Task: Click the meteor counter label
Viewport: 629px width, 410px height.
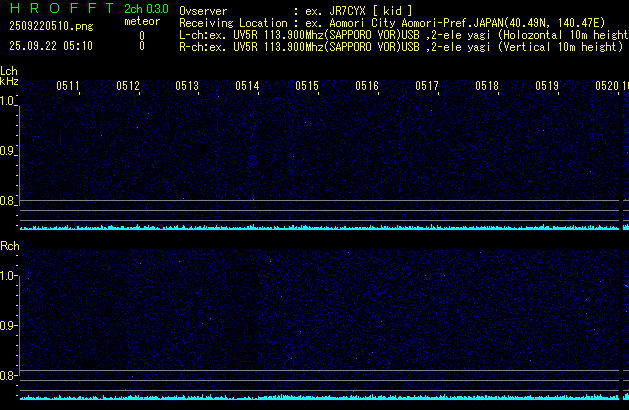Action: click(x=141, y=21)
